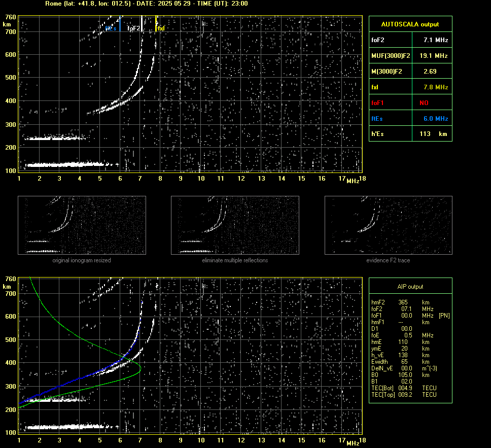Click the TEC[Top] 009.2 TECU row

pos(404,395)
